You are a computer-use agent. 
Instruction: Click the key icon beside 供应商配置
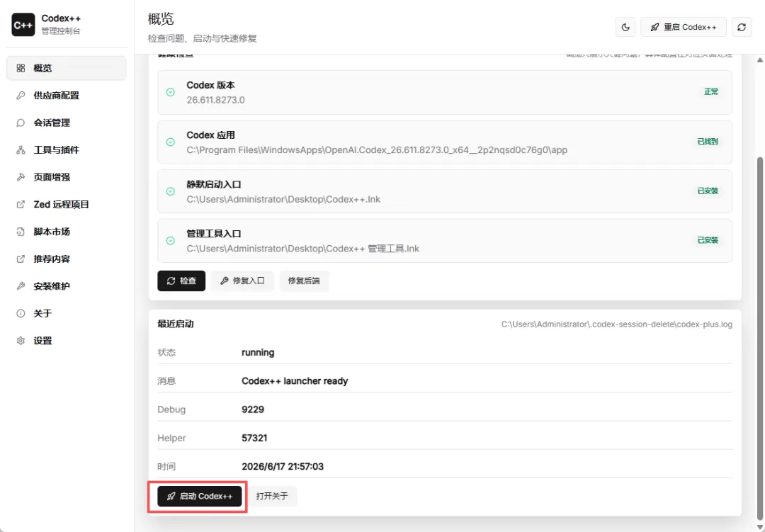tap(21, 96)
